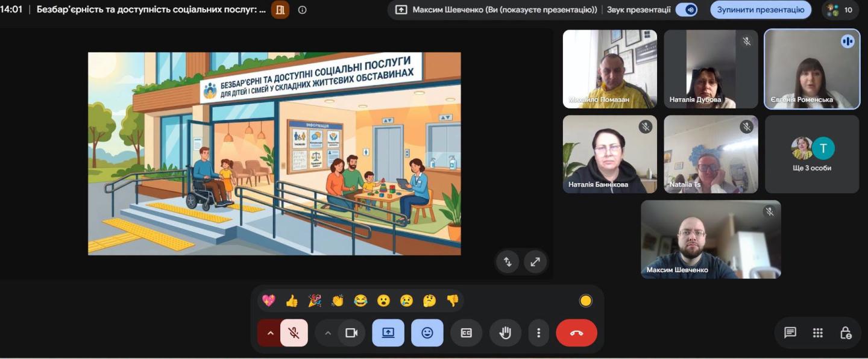868x359 pixels.
Task: Leave the call
Action: [576, 333]
